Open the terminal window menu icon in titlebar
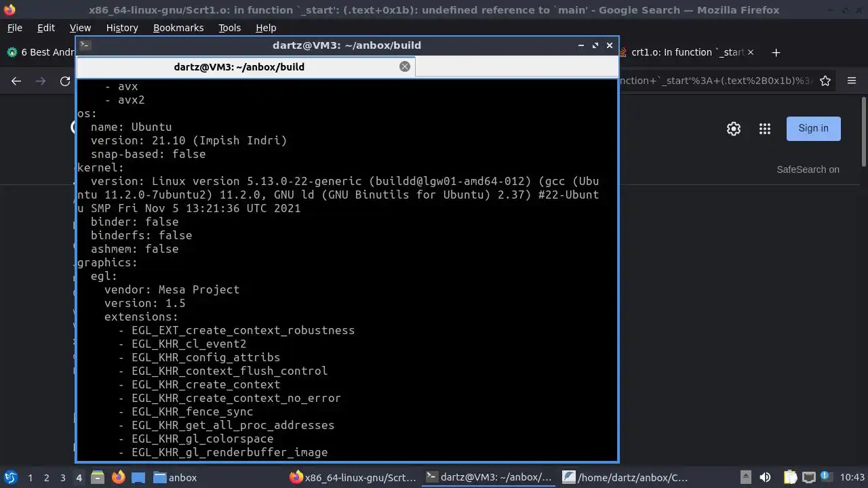Image resolution: width=868 pixels, height=488 pixels. click(x=85, y=45)
